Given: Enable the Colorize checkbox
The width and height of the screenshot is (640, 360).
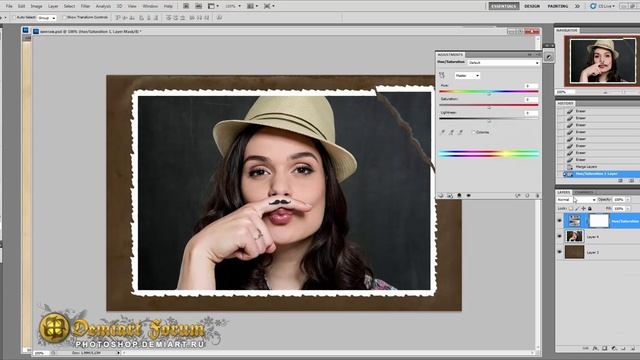Looking at the screenshot, I should (x=473, y=132).
